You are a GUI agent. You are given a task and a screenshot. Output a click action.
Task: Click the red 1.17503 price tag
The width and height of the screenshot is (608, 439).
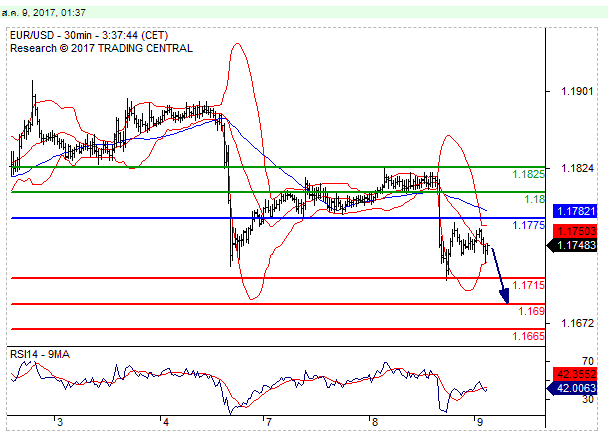575,231
